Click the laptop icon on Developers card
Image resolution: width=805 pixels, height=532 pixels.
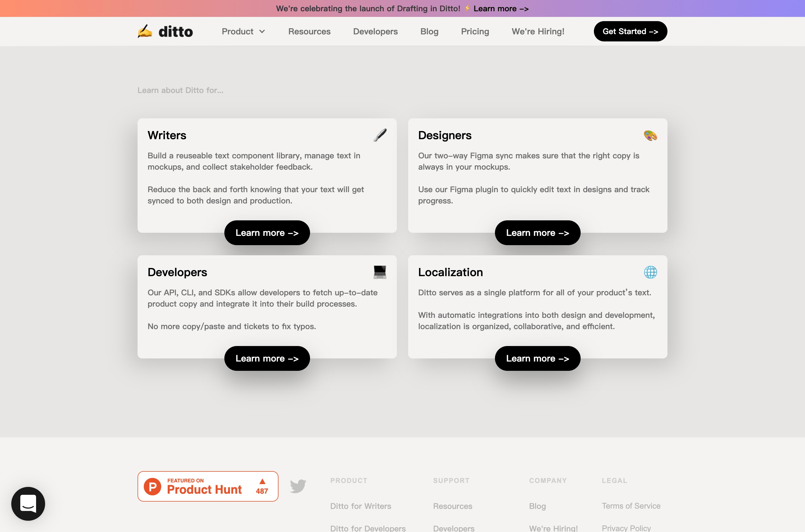pos(380,272)
